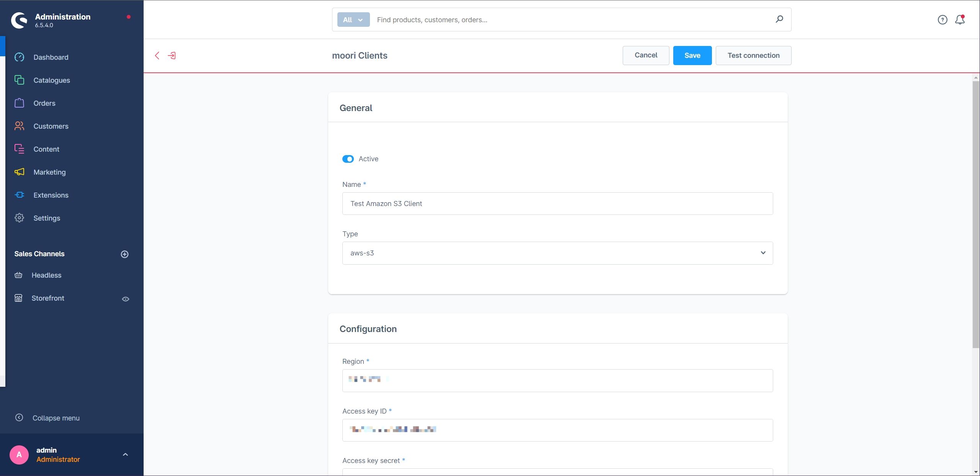This screenshot has height=476, width=980.
Task: Open the help question mark icon
Action: coord(942,20)
